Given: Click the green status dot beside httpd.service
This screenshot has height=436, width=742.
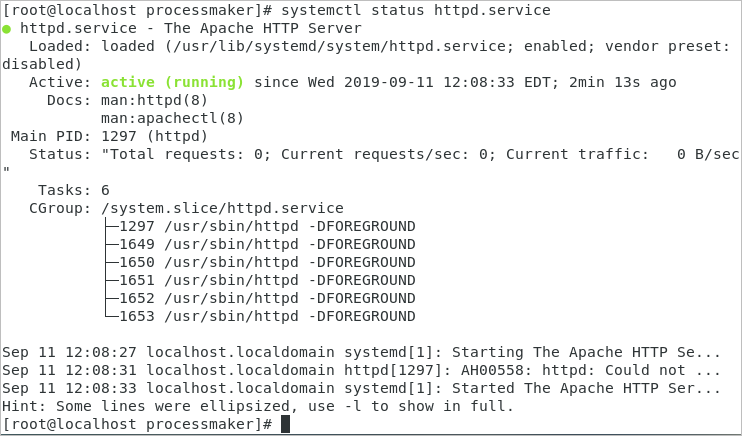Looking at the screenshot, I should pos(7,29).
